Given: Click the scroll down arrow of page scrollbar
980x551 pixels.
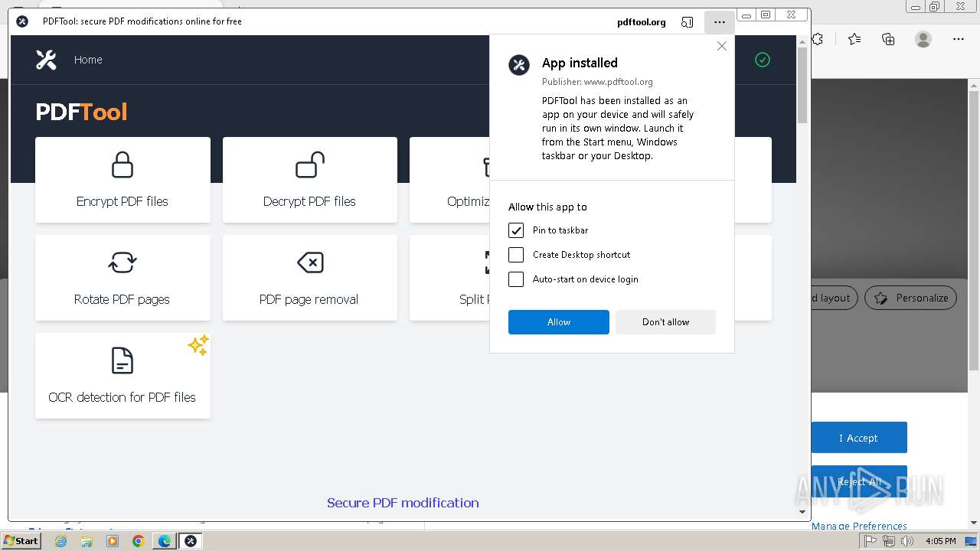Looking at the screenshot, I should tap(802, 512).
